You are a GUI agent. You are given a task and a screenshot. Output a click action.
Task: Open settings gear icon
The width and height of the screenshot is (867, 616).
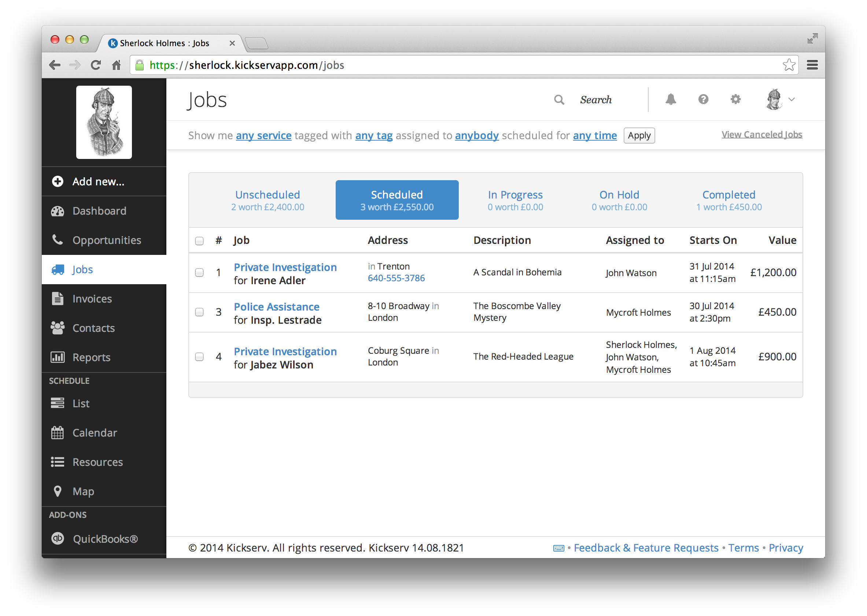(x=735, y=99)
